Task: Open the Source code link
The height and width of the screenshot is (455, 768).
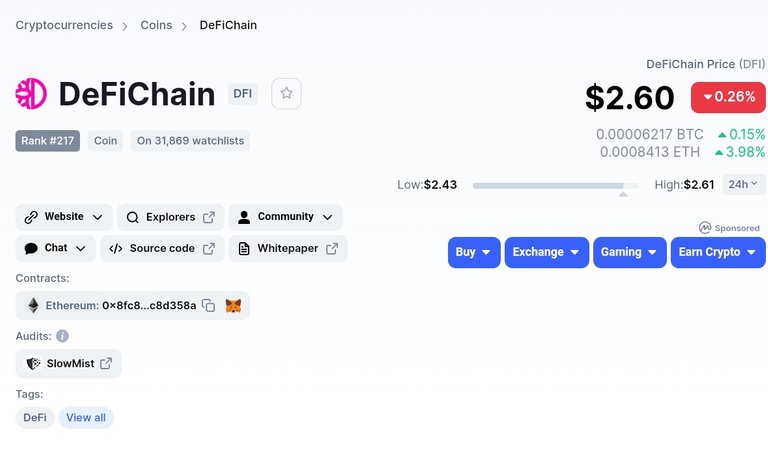Action: (x=162, y=248)
